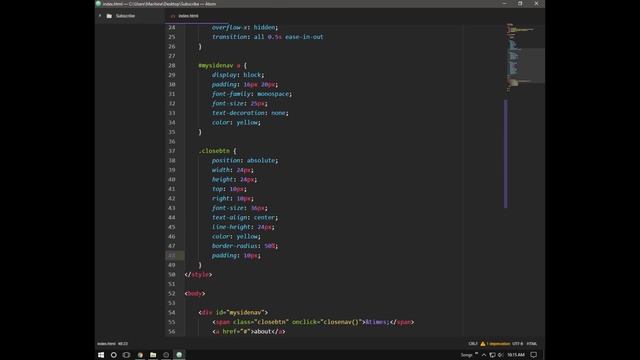Click the 'overflow-x: hidden;' line
This screenshot has height=360, width=640.
click(245, 27)
